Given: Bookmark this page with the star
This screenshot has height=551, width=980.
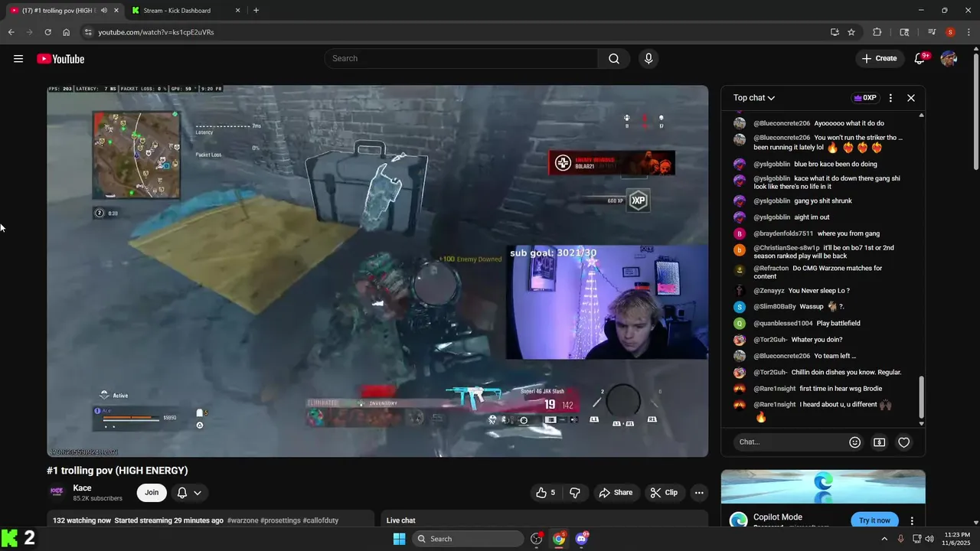Looking at the screenshot, I should coord(851,32).
